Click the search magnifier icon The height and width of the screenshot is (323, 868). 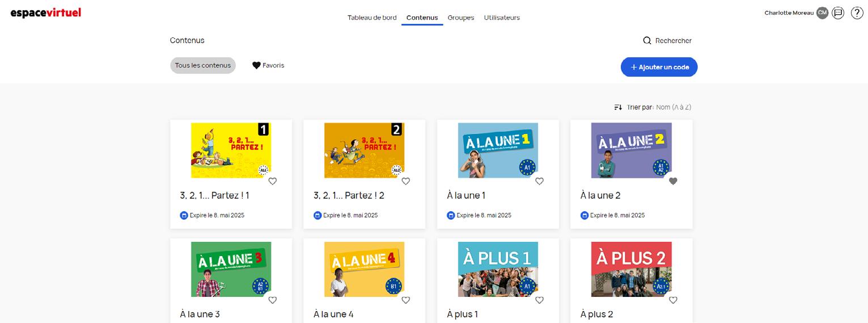pyautogui.click(x=647, y=40)
